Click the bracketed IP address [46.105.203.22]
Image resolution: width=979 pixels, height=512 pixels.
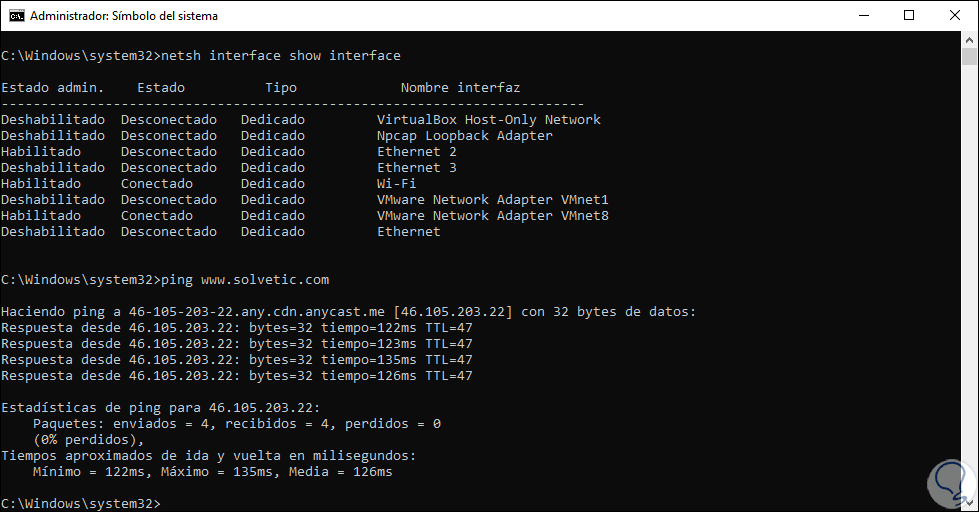tap(452, 312)
